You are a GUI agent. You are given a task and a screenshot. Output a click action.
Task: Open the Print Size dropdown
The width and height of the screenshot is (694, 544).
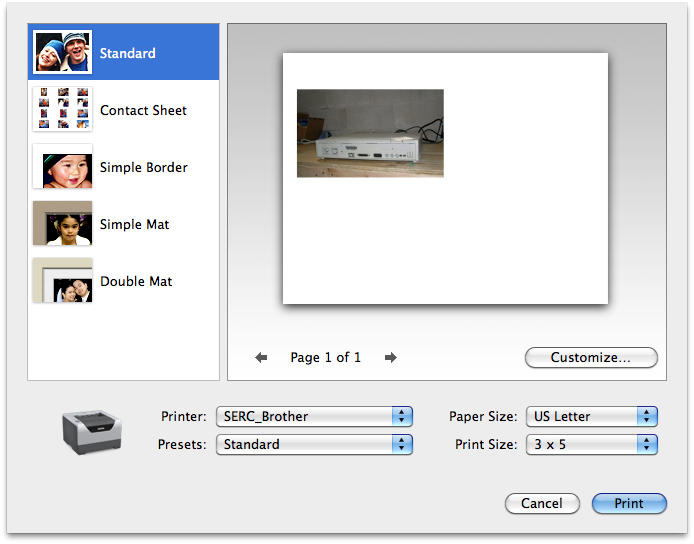point(592,444)
